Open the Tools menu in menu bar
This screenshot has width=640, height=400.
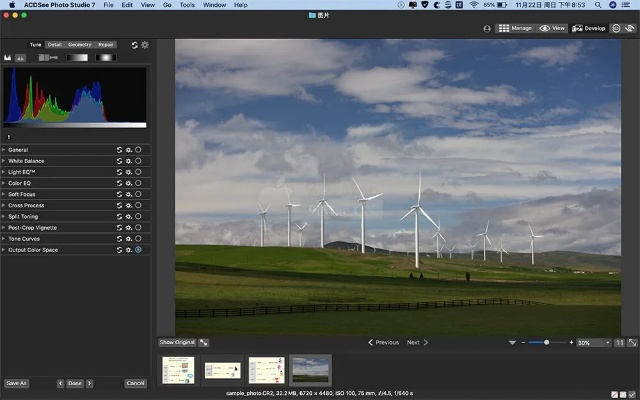point(187,5)
